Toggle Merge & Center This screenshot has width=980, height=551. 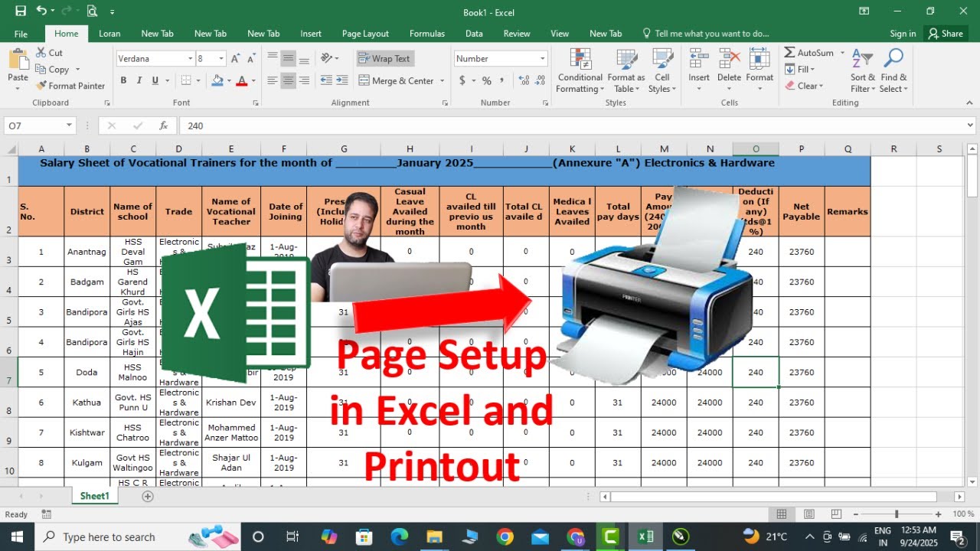click(x=396, y=80)
